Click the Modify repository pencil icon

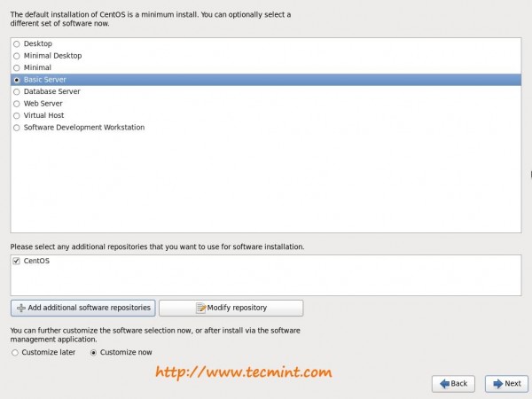200,309
